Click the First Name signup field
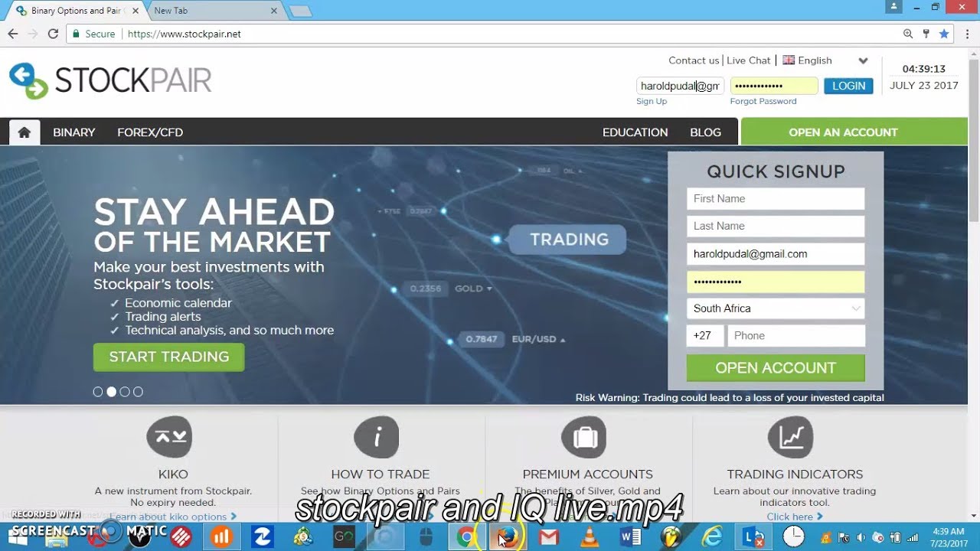 tap(776, 199)
